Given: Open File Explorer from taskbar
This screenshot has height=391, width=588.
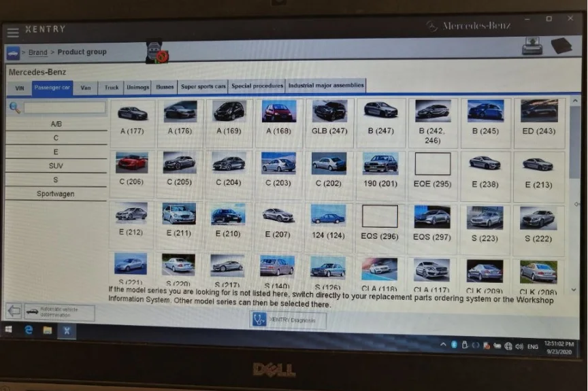Looking at the screenshot, I should pyautogui.click(x=47, y=330).
